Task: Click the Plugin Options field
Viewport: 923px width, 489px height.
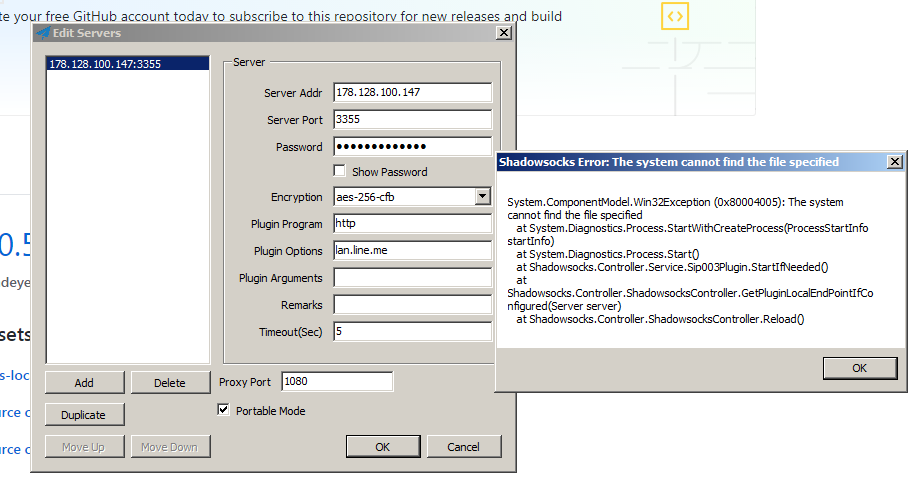Action: (412, 251)
